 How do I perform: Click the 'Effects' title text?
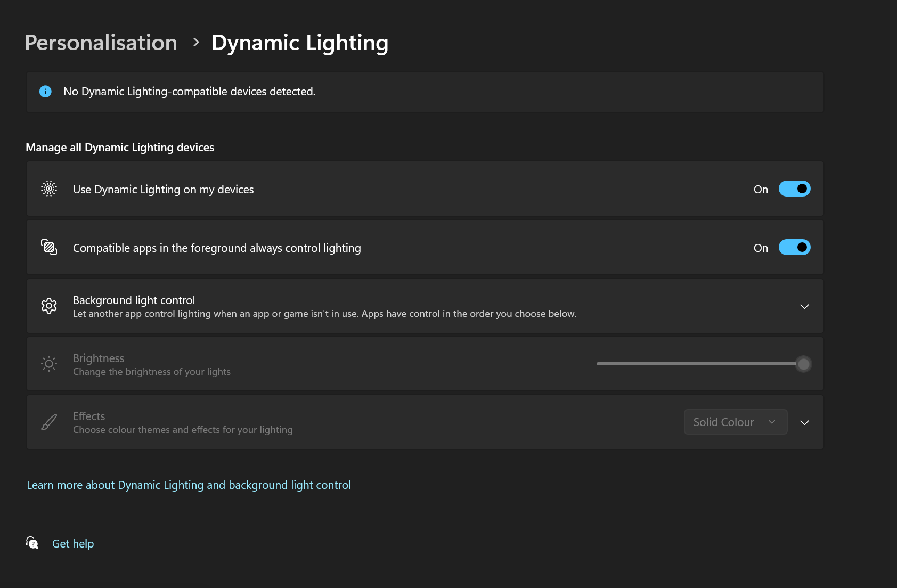tap(89, 416)
